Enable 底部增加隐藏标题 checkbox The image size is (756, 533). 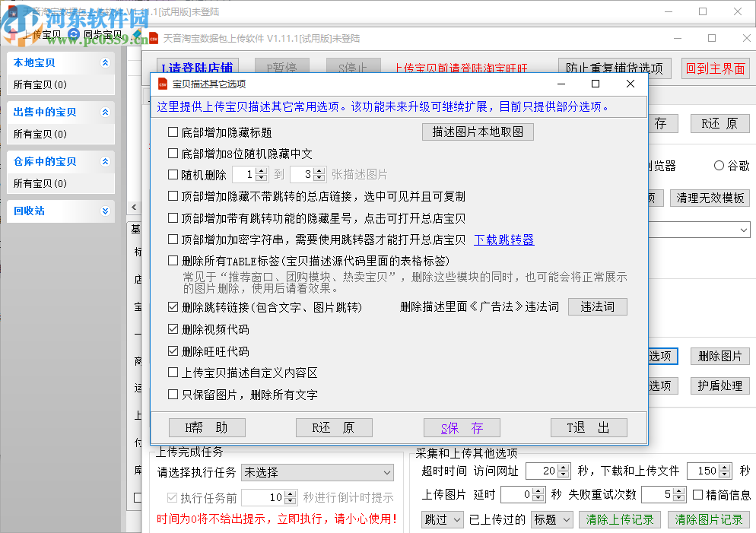[x=173, y=132]
